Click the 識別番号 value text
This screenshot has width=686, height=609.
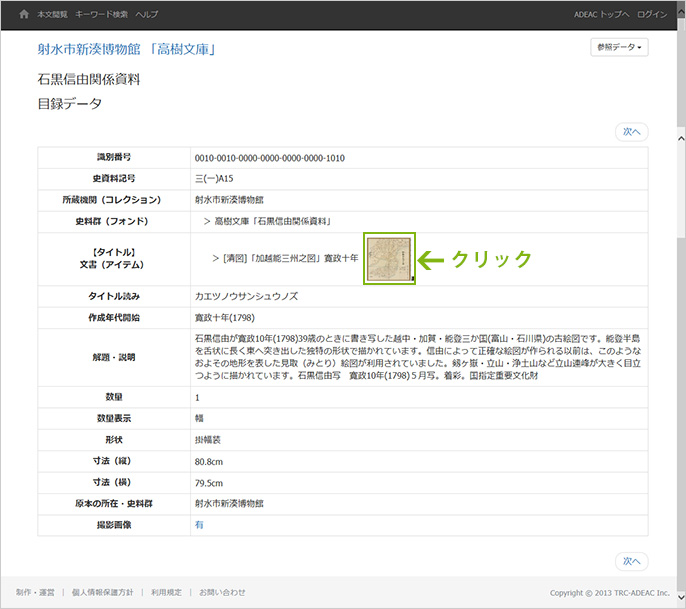coord(269,158)
